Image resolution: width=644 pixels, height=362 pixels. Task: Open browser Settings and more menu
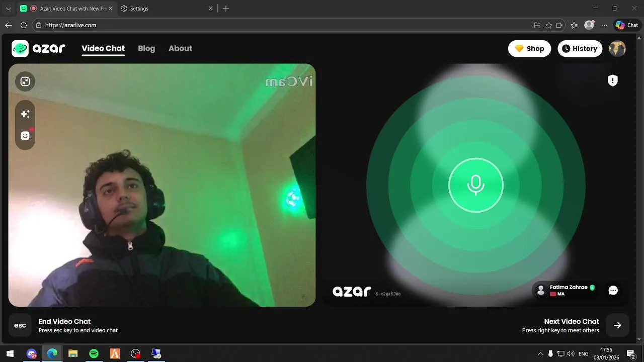[604, 25]
